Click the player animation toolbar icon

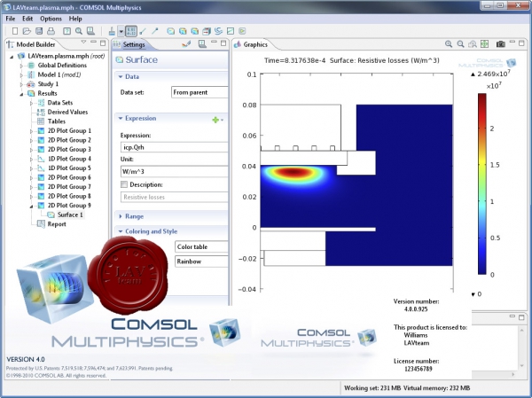(x=242, y=31)
